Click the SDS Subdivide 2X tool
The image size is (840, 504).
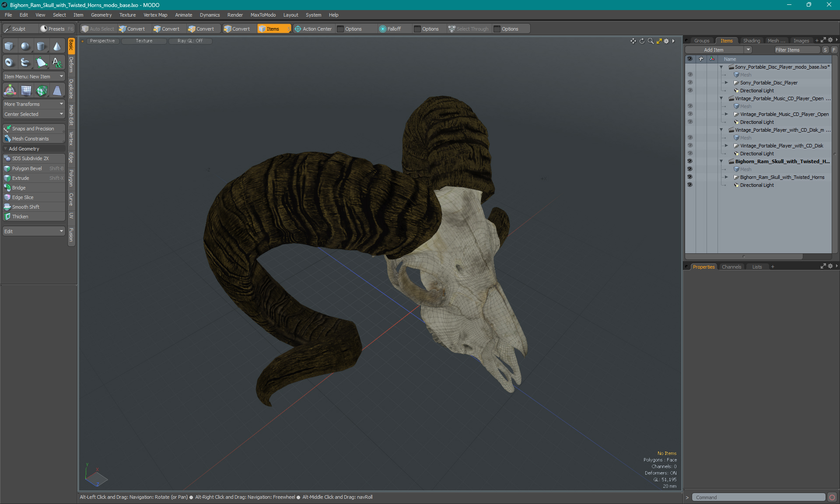click(34, 158)
